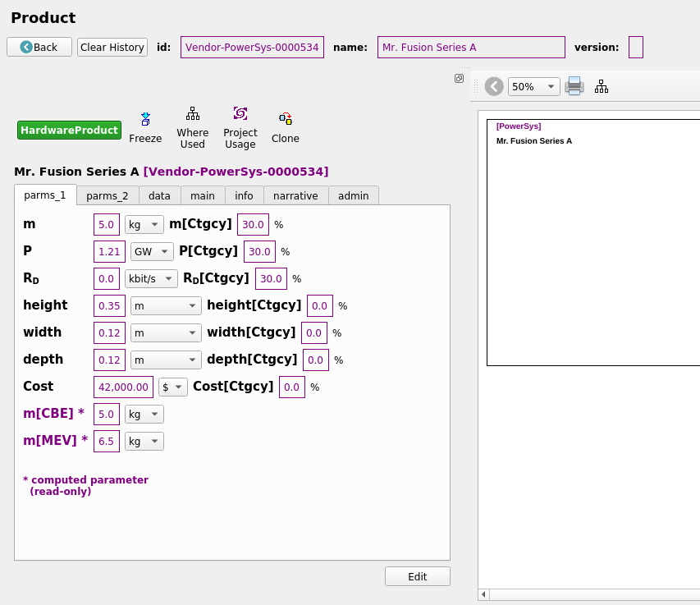Click the printer icon in diagram toolbar

pyautogui.click(x=574, y=86)
